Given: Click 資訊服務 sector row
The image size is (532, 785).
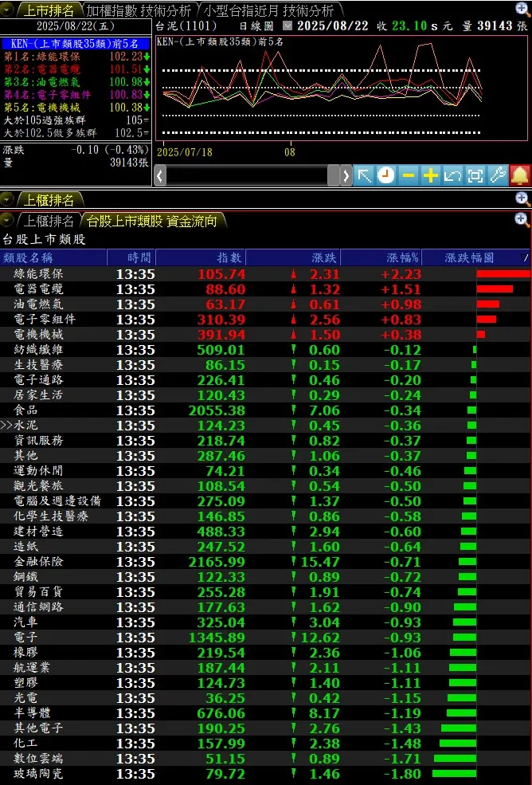Looking at the screenshot, I should click(x=265, y=440).
